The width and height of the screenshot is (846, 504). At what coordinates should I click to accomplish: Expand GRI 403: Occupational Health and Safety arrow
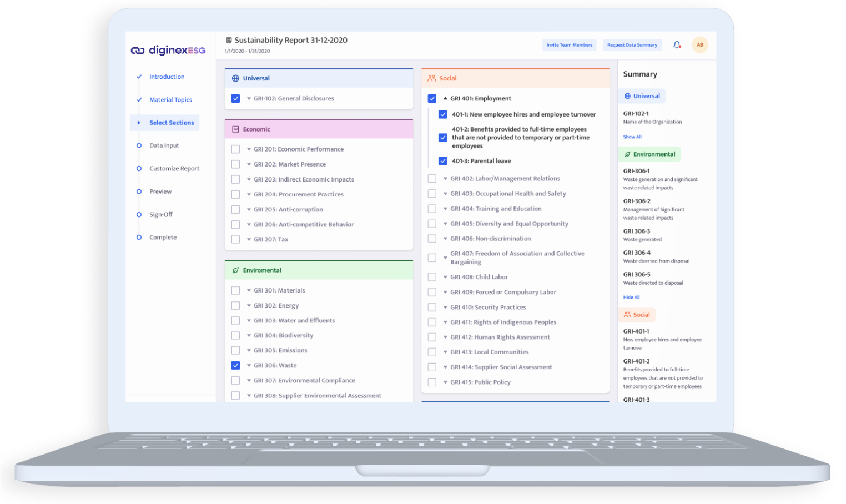pyautogui.click(x=445, y=194)
